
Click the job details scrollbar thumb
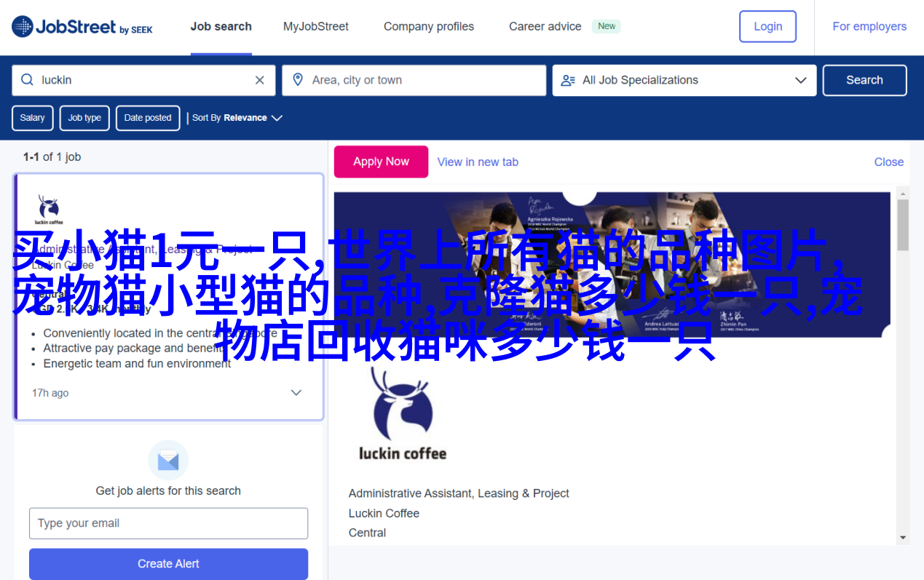coord(903,226)
